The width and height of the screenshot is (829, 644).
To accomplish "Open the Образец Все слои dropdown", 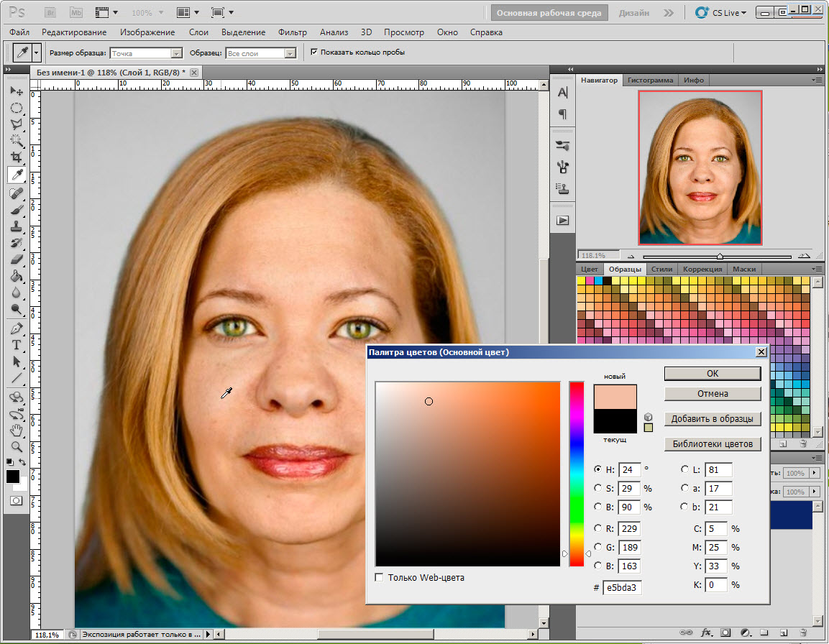I will [261, 53].
